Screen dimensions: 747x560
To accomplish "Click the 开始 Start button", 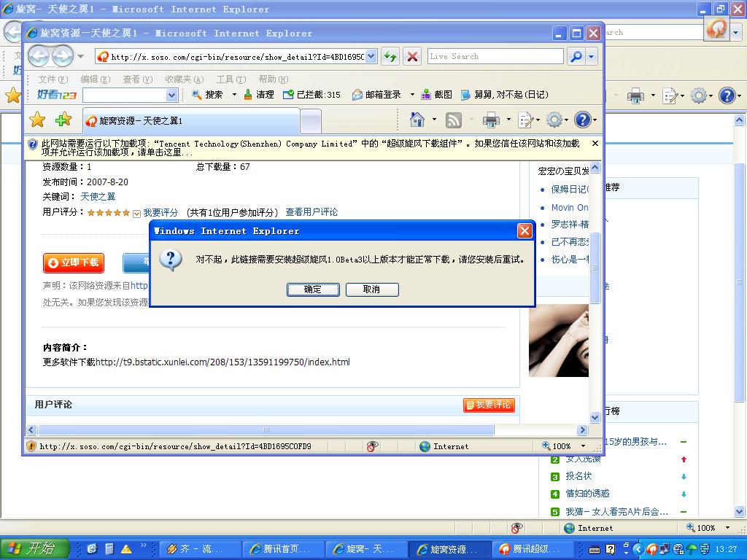I will tap(34, 549).
